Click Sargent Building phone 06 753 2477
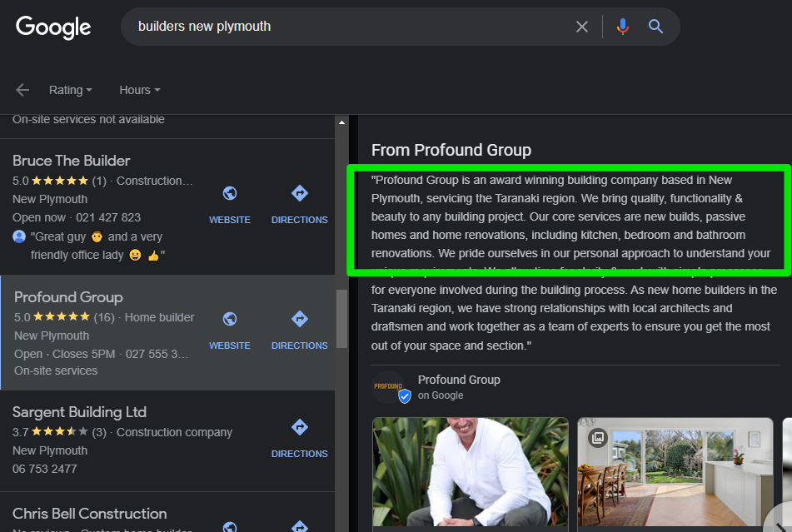The image size is (792, 532). coord(45,469)
